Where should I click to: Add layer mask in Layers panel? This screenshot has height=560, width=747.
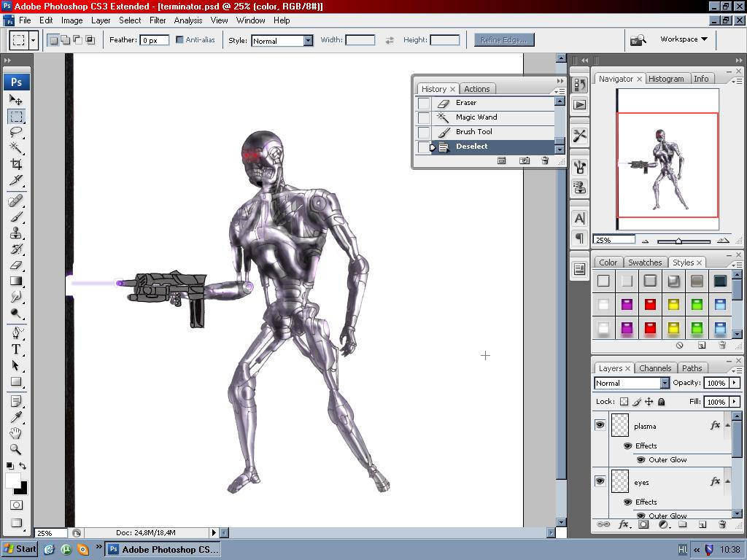tap(643, 525)
